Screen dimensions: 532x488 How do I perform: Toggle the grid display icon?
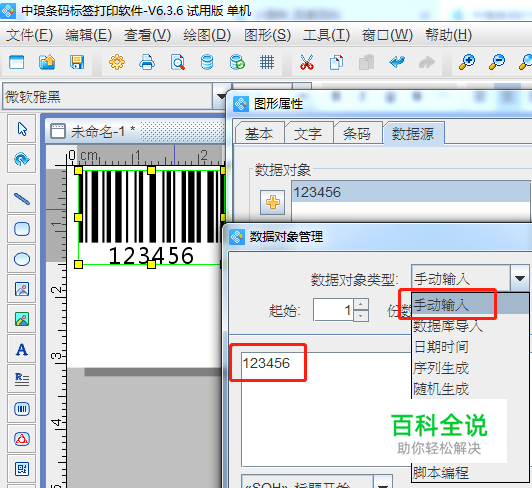(267, 62)
